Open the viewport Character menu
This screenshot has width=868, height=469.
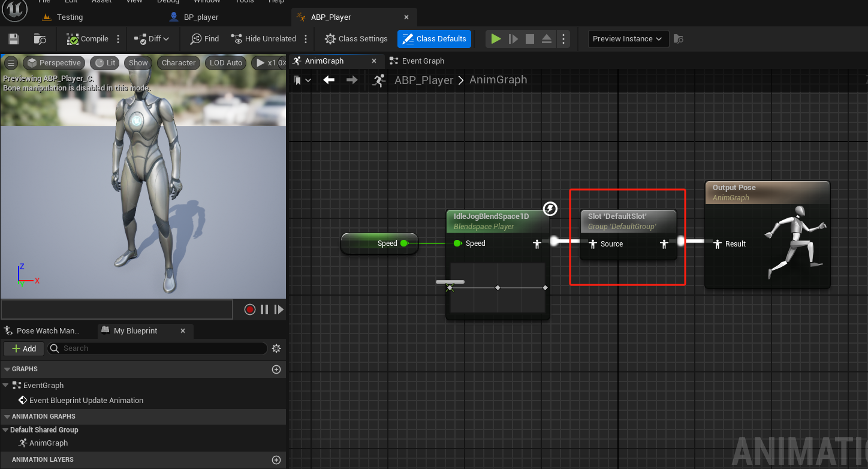coord(179,63)
